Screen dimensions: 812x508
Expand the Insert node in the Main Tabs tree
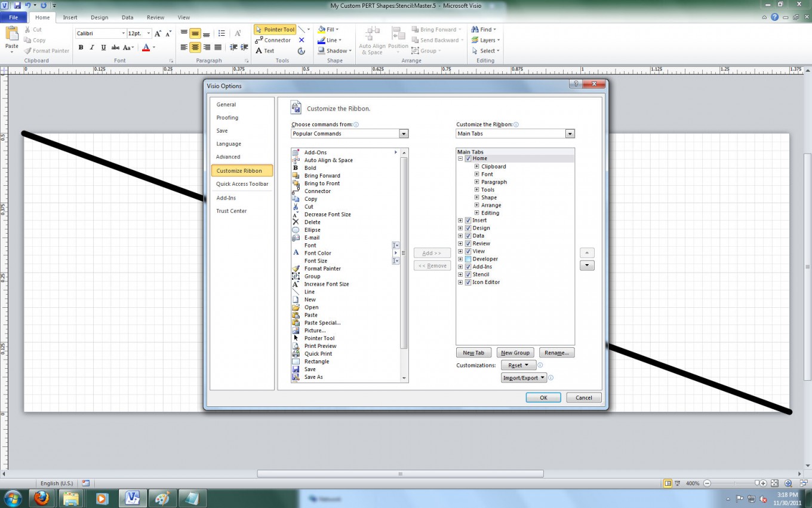460,220
